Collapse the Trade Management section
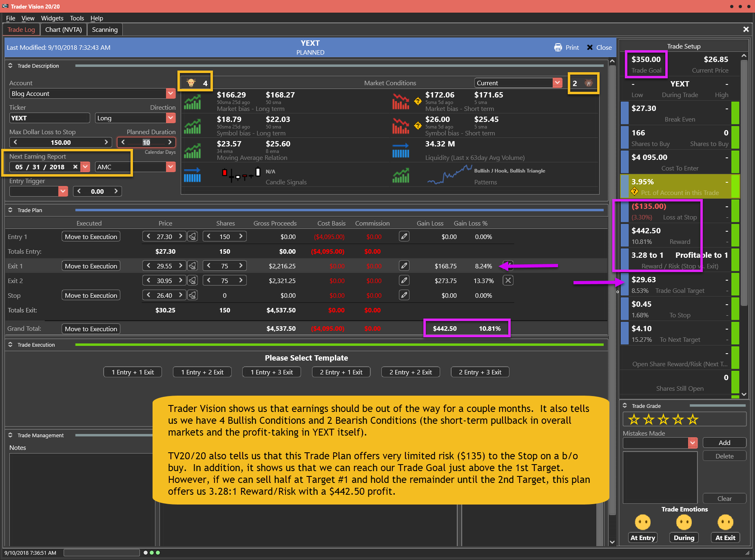Viewport: 755px width, 560px height. (x=10, y=435)
